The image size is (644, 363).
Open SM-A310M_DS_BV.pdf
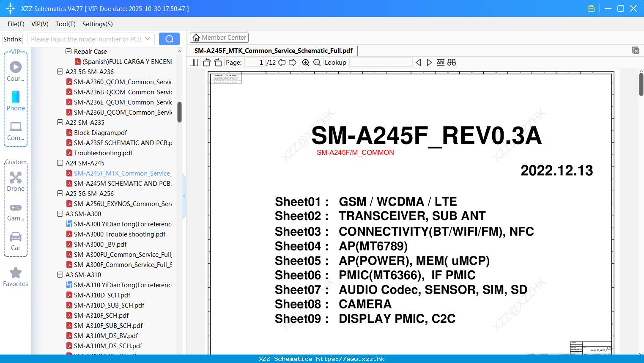(102, 335)
